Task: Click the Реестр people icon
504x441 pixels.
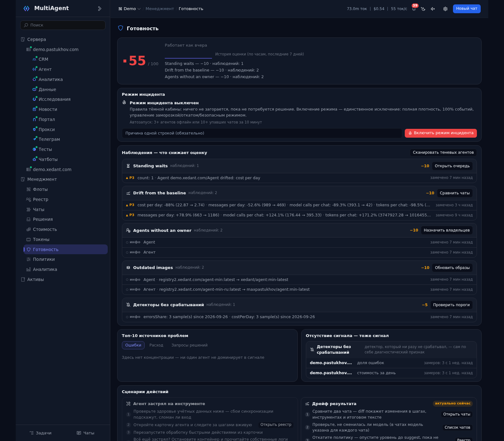Action: 29,199
